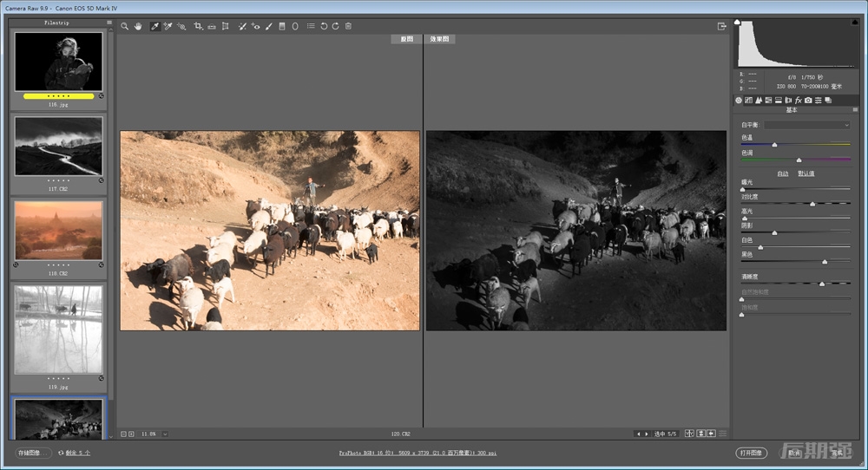The height and width of the screenshot is (470, 868).
Task: Select the 118.CR2 sunset temple thumbnail
Action: pyautogui.click(x=59, y=231)
